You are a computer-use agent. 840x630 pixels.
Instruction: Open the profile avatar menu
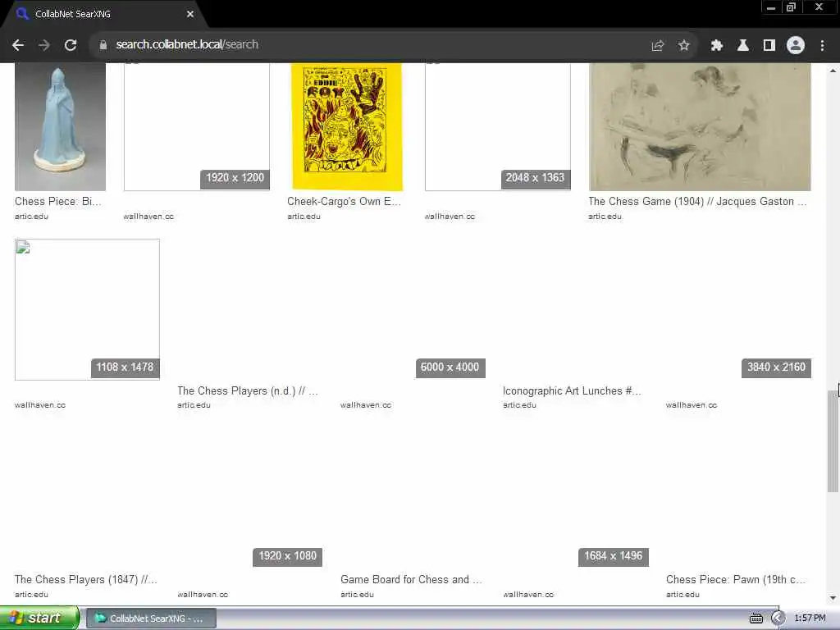(796, 46)
